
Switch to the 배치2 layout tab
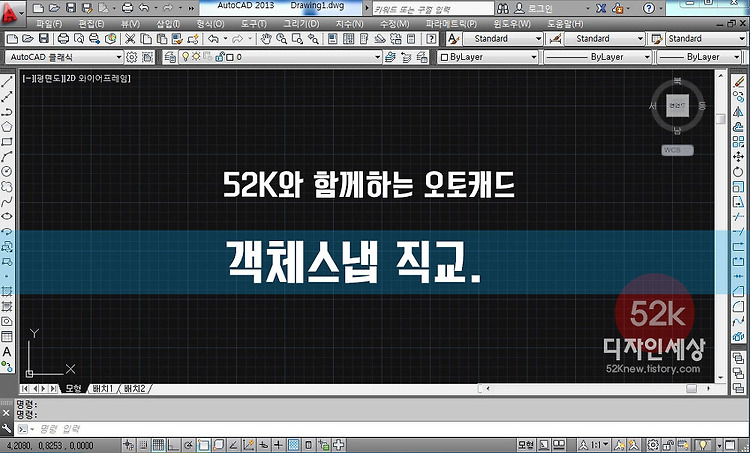point(134,388)
